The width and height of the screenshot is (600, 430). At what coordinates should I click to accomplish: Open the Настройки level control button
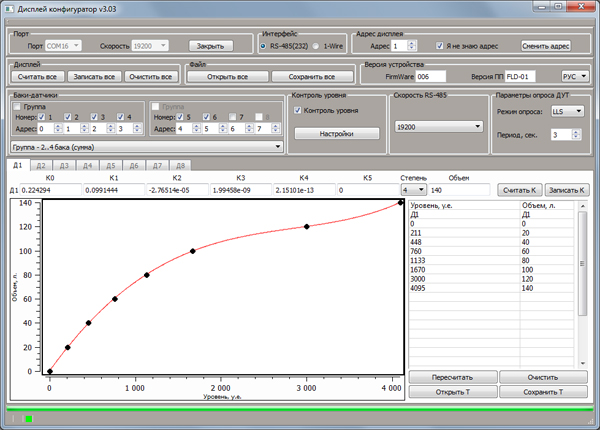(x=337, y=134)
